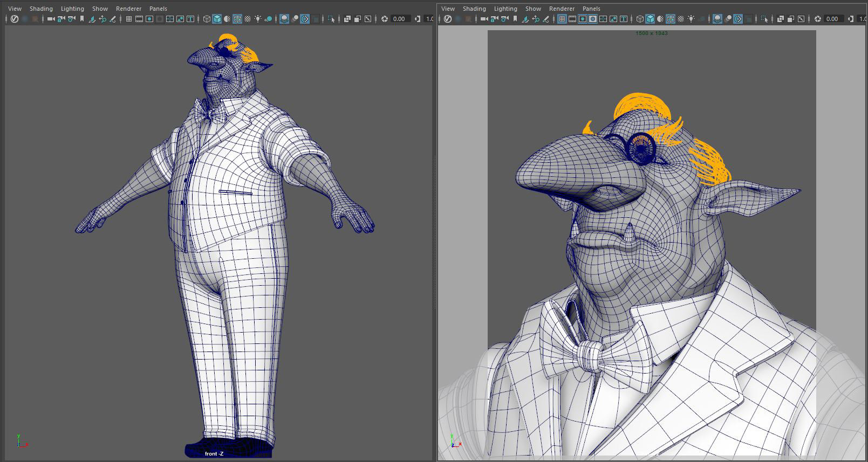Open Lighting menu in right viewport
This screenshot has height=462, width=868.
(x=505, y=9)
